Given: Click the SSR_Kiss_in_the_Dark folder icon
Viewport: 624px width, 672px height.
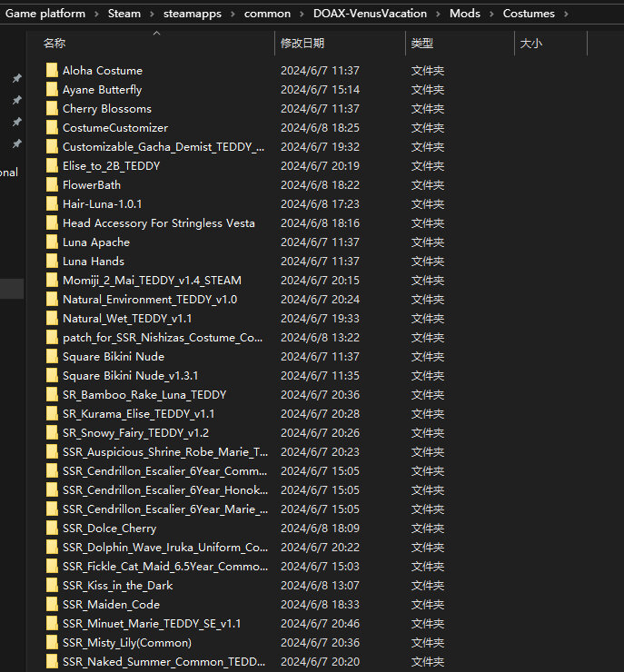Looking at the screenshot, I should [52, 586].
